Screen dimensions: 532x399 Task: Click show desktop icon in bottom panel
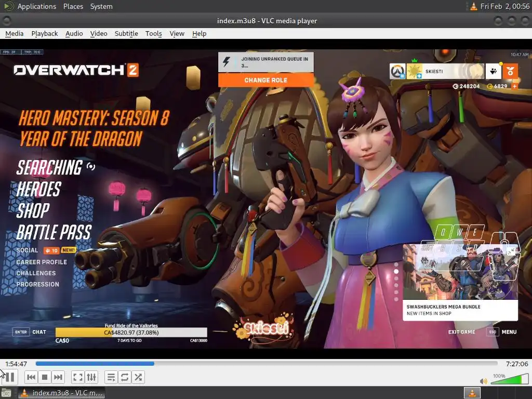point(6,393)
